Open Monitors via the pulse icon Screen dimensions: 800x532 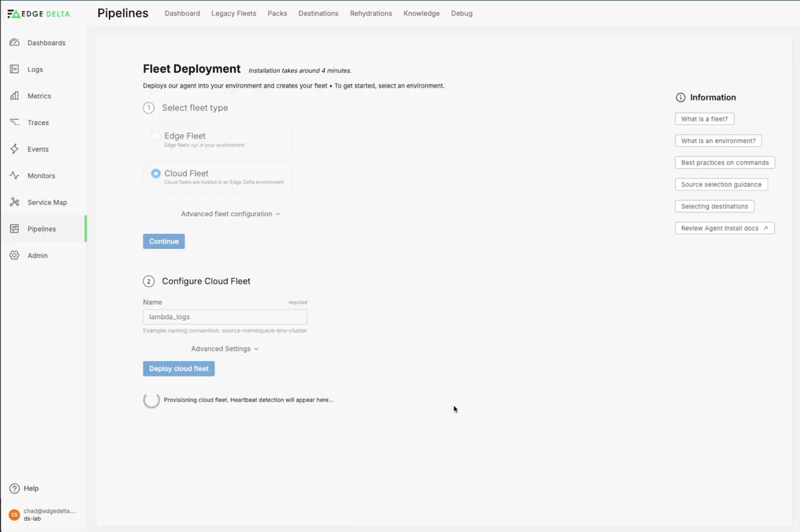[x=14, y=175]
